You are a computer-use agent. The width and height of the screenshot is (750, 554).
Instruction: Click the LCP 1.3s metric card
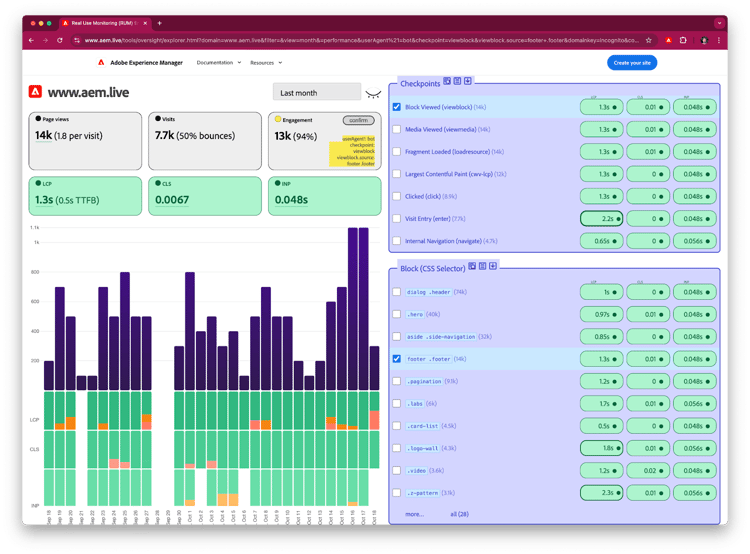(x=85, y=196)
